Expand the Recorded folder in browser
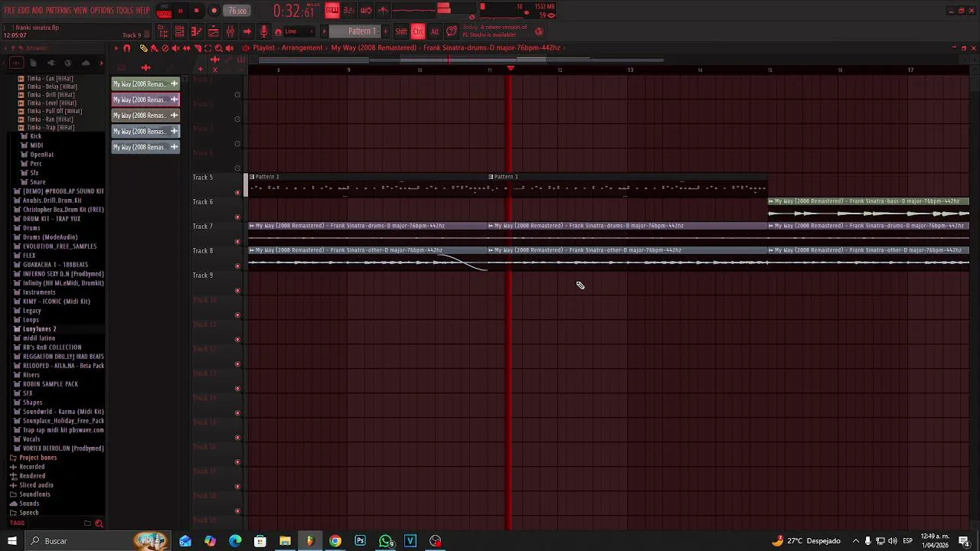The width and height of the screenshot is (980, 551). click(31, 467)
